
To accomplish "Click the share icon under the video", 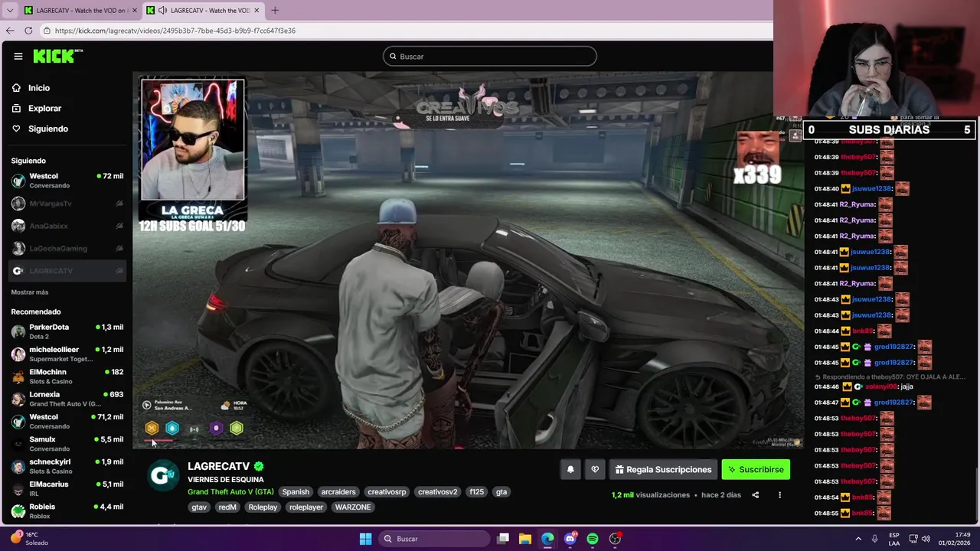I will [755, 495].
